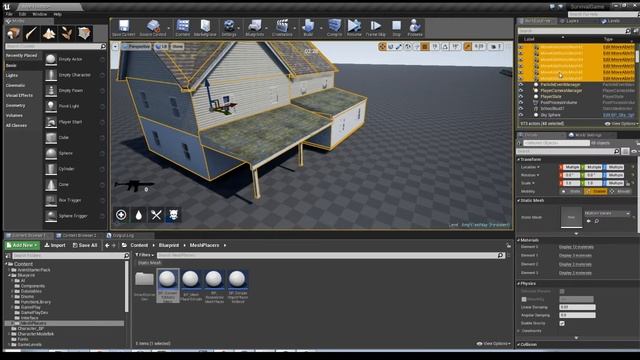This screenshot has width=640, height=360.
Task: Click the Point Light placement icon
Action: [51, 106]
